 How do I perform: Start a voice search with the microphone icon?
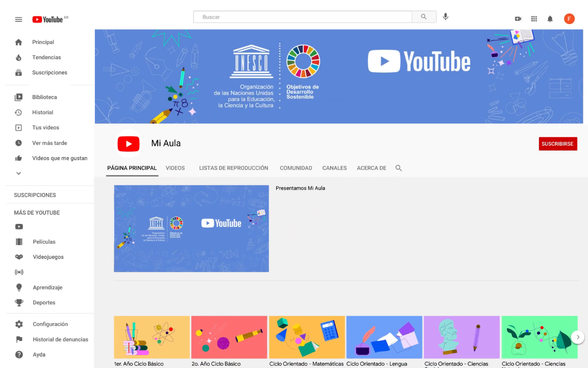click(445, 16)
